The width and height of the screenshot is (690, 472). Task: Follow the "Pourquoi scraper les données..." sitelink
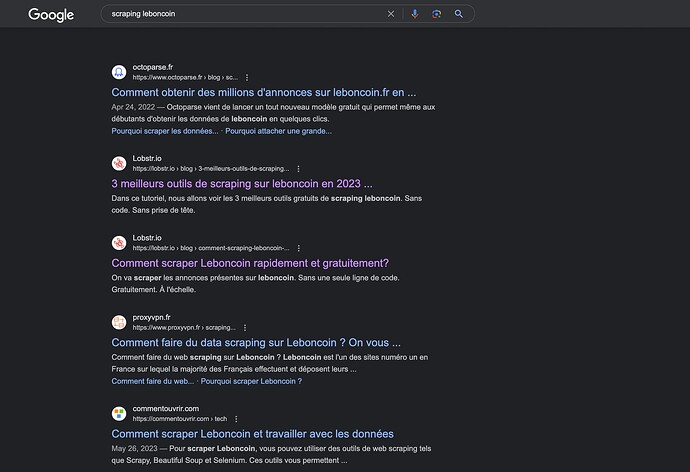click(x=165, y=131)
